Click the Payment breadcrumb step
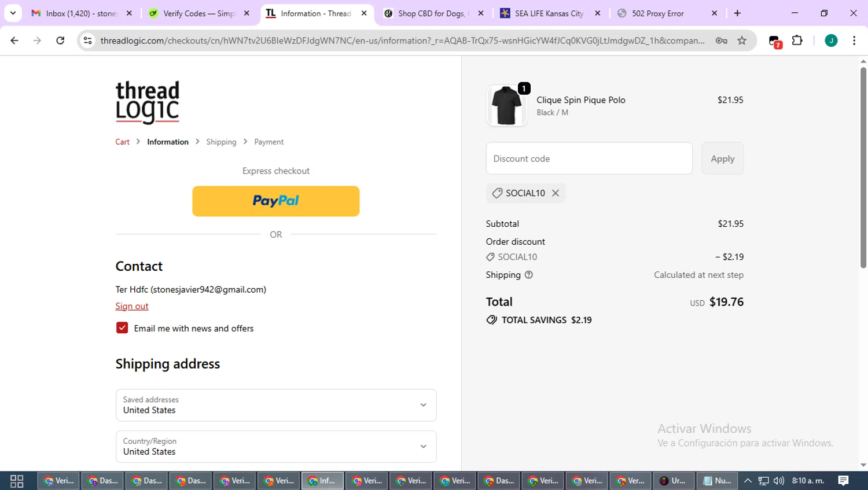 pyautogui.click(x=269, y=142)
